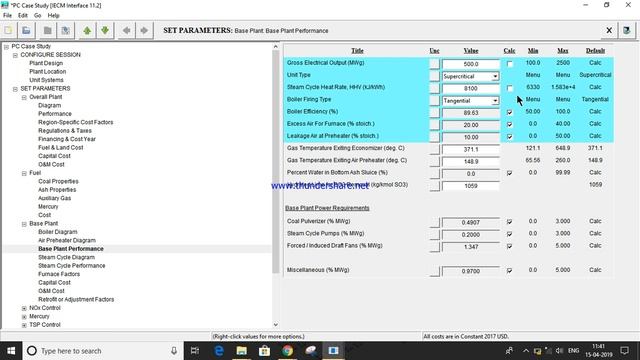Screen dimensions: 640x360
Task: Click the gray back arrow icon
Action: [x=126, y=31]
